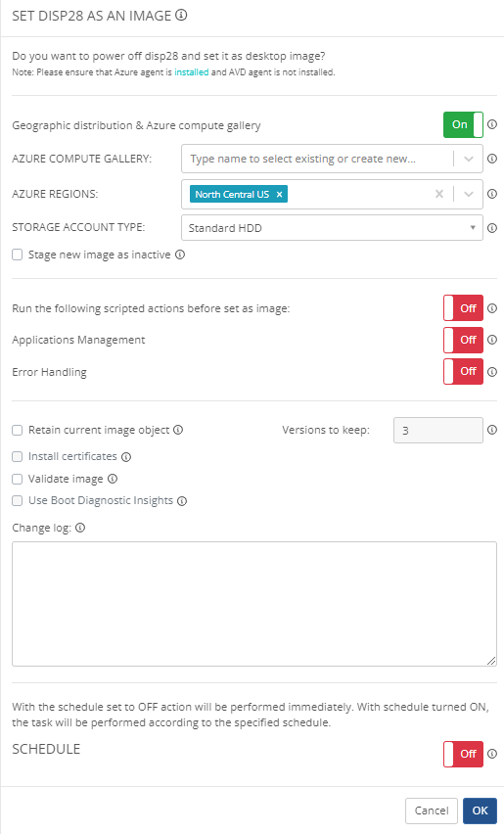Expand Azure Compute Gallery dropdown arrow
The width and height of the screenshot is (504, 834).
(469, 159)
